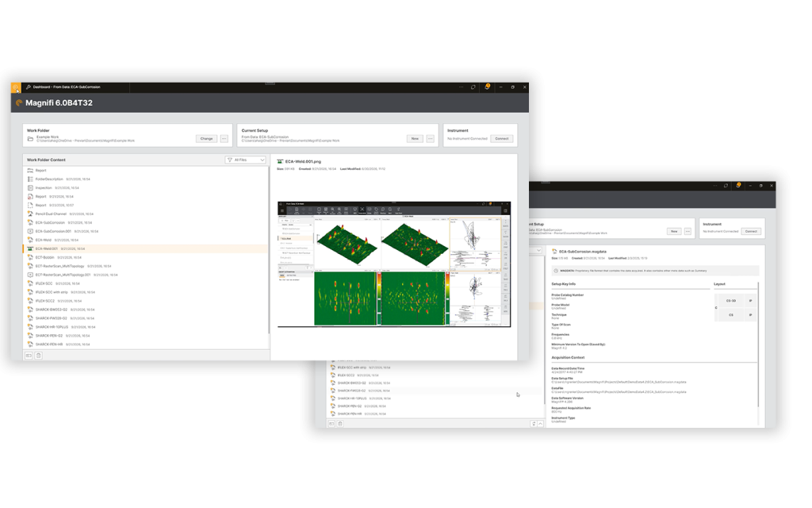Open the notification bell in the front window
Image resolution: width=812 pixels, height=508 pixels.
(x=488, y=87)
